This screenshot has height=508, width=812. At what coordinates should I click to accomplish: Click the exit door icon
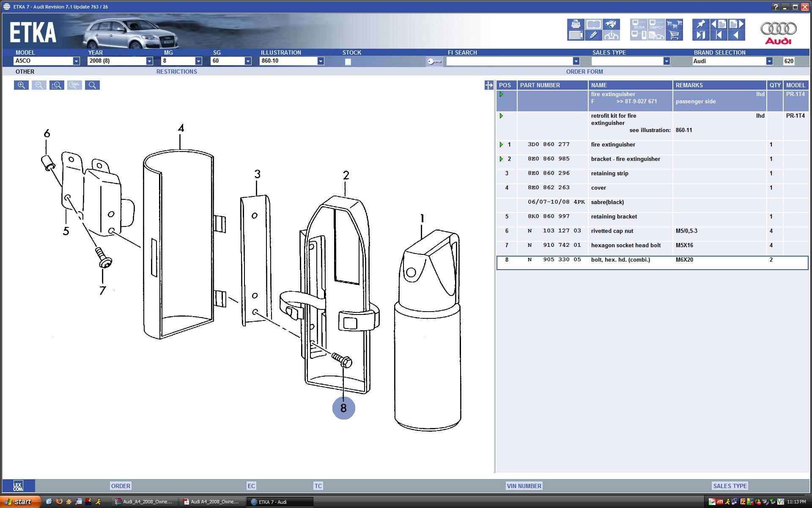(701, 35)
